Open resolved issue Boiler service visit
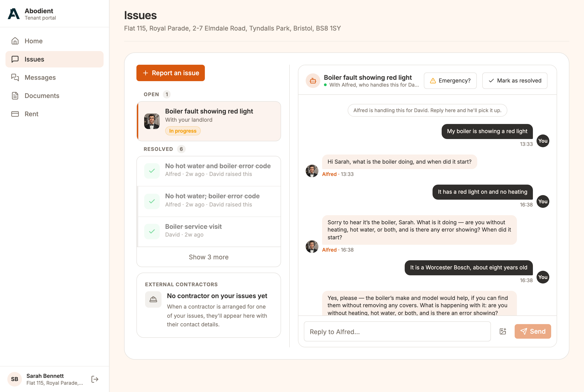Screen dimensions: 584x392 (209, 232)
